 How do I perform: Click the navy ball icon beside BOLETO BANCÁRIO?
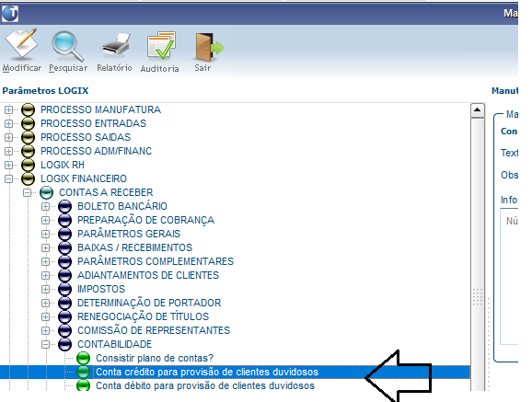pos(64,206)
